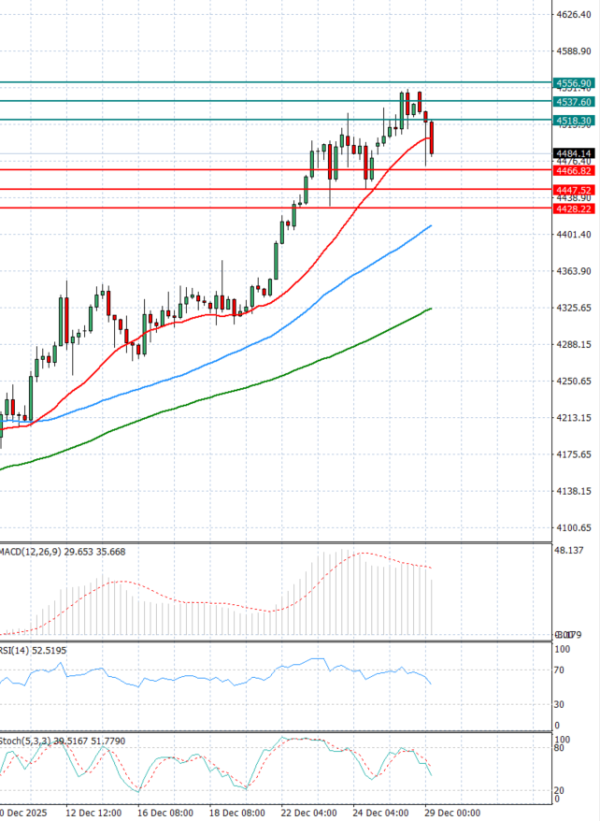Click the last red candlestick on chart
This screenshot has height=821, width=600.
(431, 138)
